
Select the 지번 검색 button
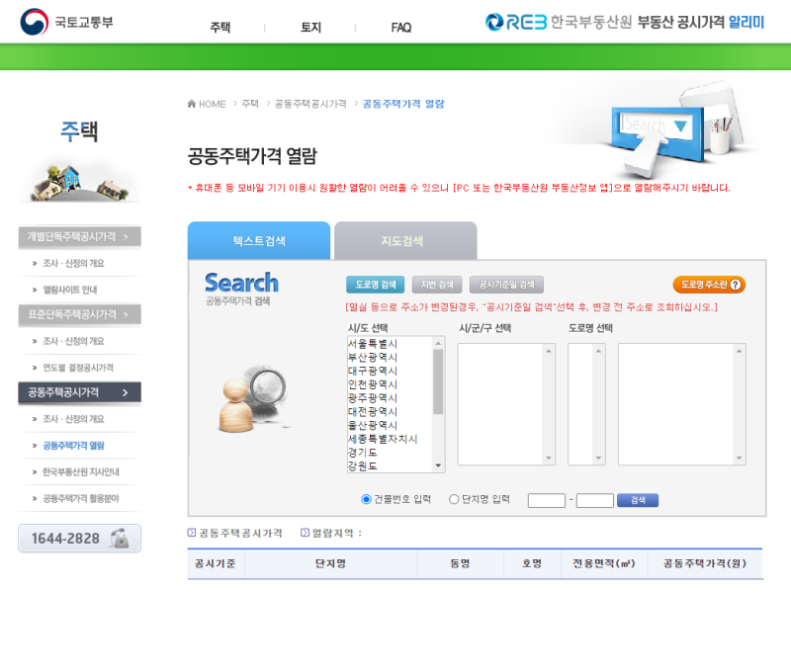[437, 285]
